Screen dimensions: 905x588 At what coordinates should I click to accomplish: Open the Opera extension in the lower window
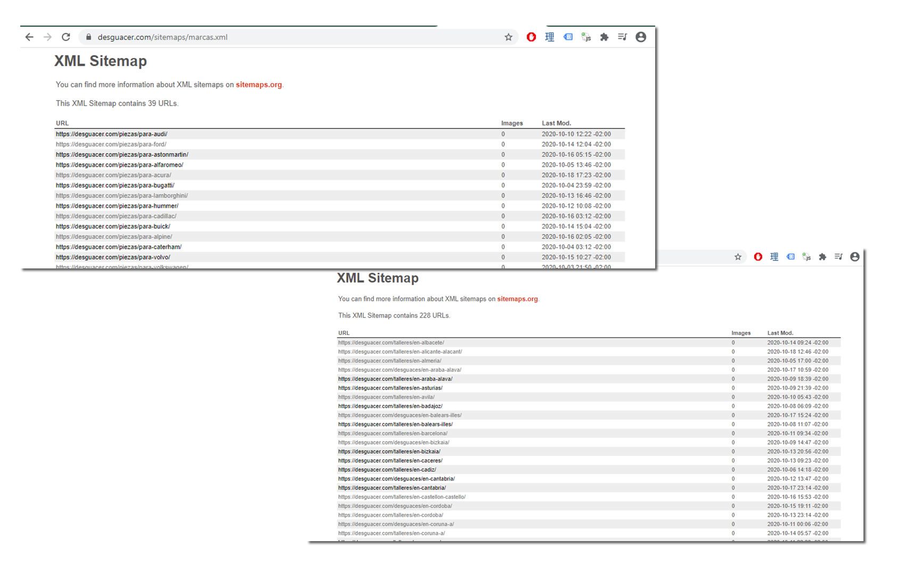click(757, 257)
